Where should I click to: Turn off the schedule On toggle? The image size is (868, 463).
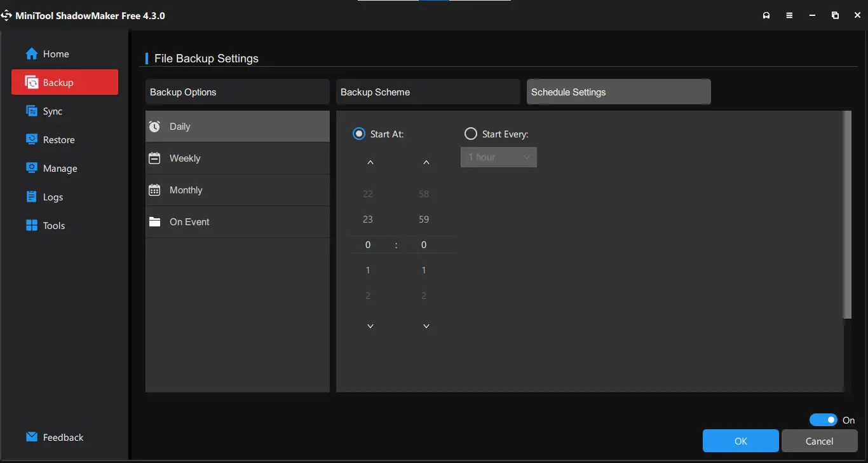tap(824, 420)
